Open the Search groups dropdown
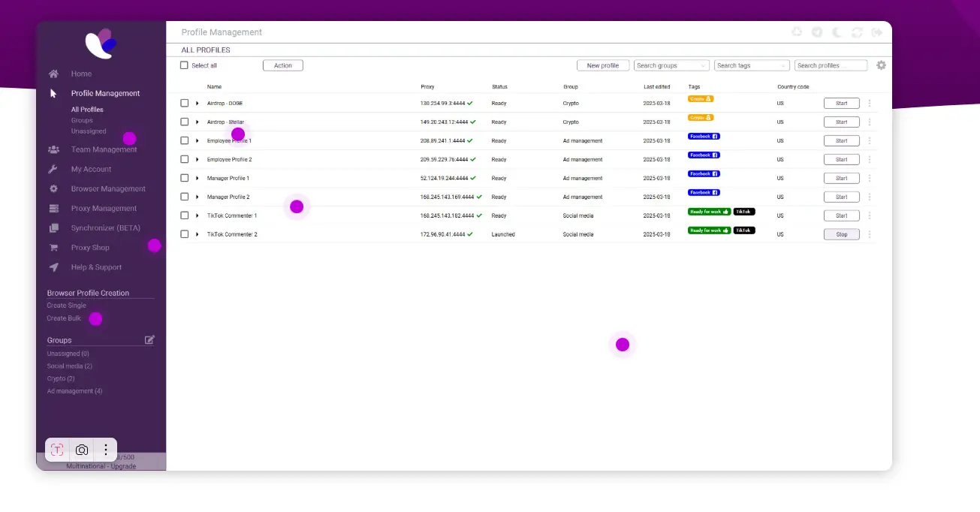The height and width of the screenshot is (512, 980). 671,65
